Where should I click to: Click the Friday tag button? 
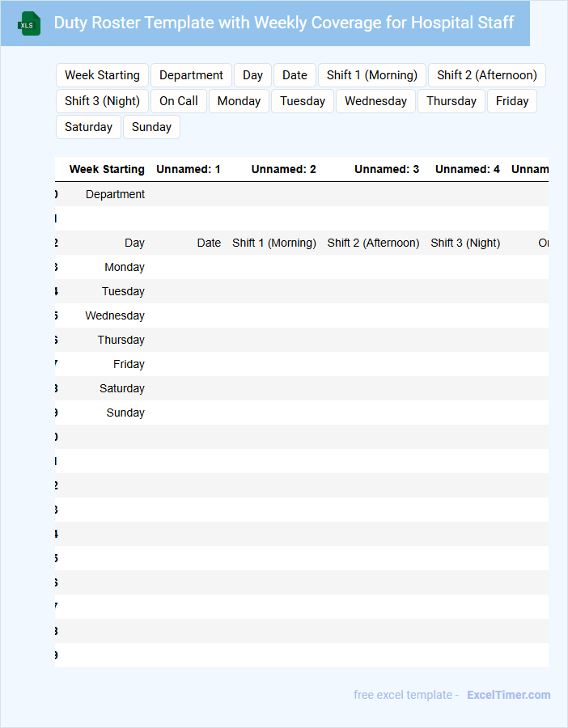pyautogui.click(x=512, y=101)
